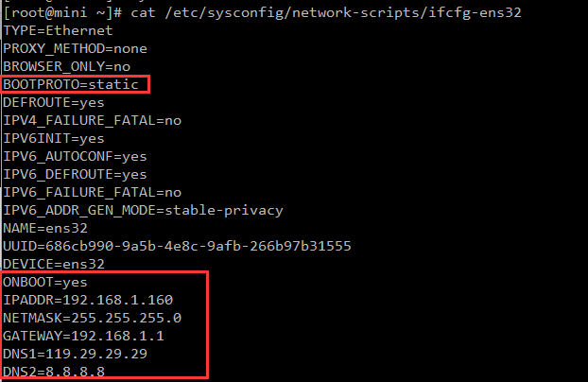This screenshot has height=382, width=588.
Task: Click the IPV6_FAILURE_FATAL=no line
Action: click(x=92, y=192)
